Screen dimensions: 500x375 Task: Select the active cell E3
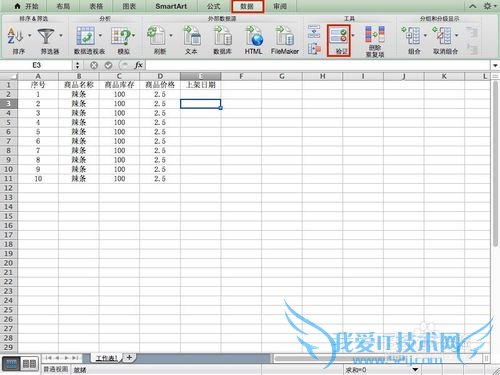click(x=201, y=104)
